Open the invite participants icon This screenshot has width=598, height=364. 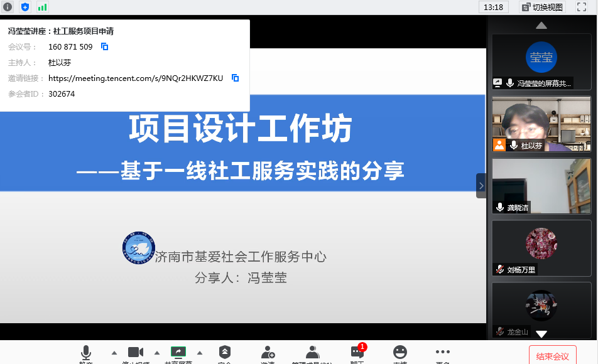[268, 353]
